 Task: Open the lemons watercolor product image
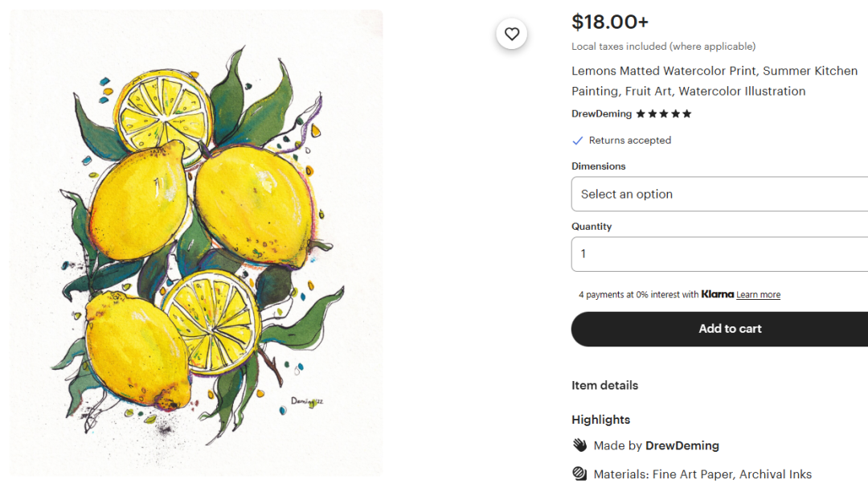coord(196,241)
